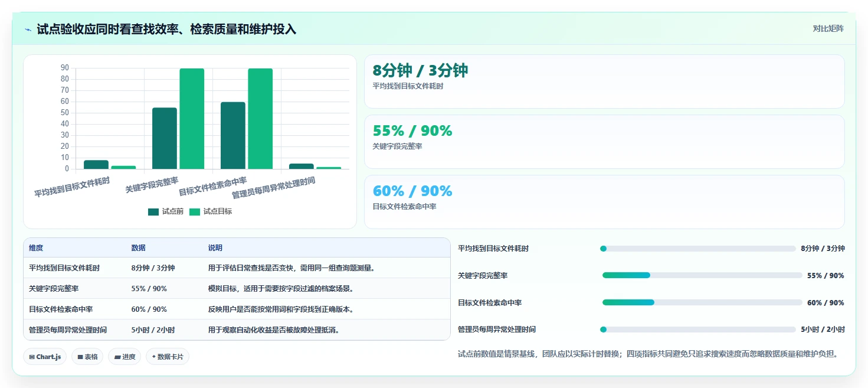868x388 pixels.
Task: Select table value 55% / 90%
Action: point(149,289)
